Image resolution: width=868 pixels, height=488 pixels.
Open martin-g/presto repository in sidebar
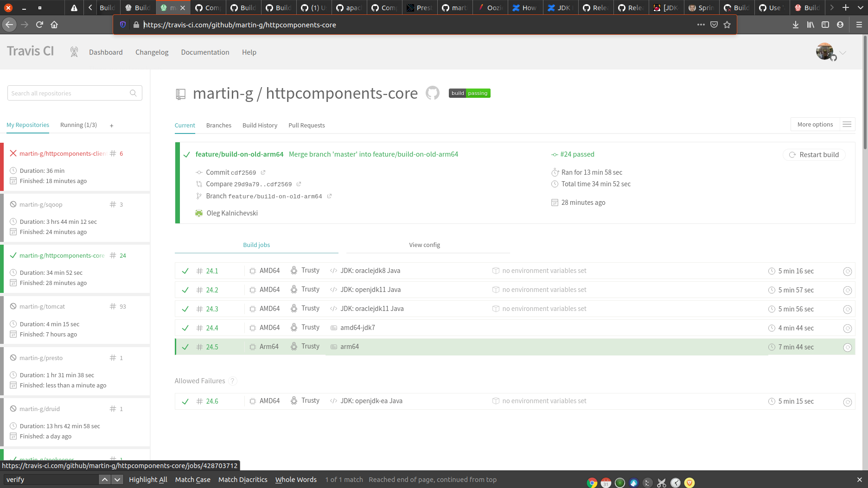41,358
